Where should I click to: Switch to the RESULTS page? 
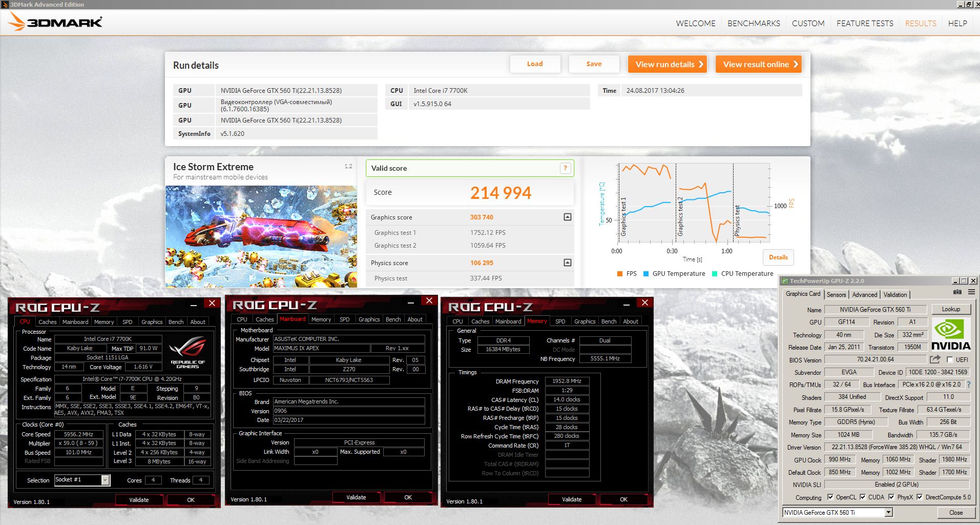921,23
